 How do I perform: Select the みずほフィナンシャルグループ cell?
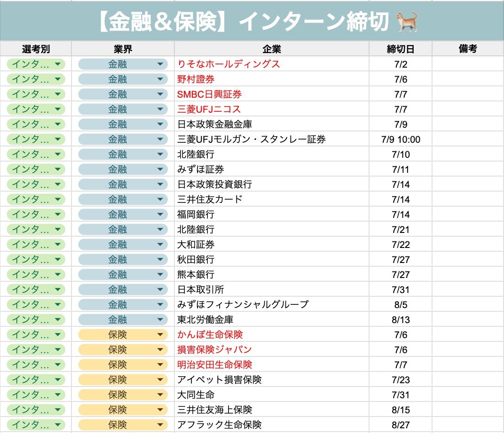[x=272, y=305]
